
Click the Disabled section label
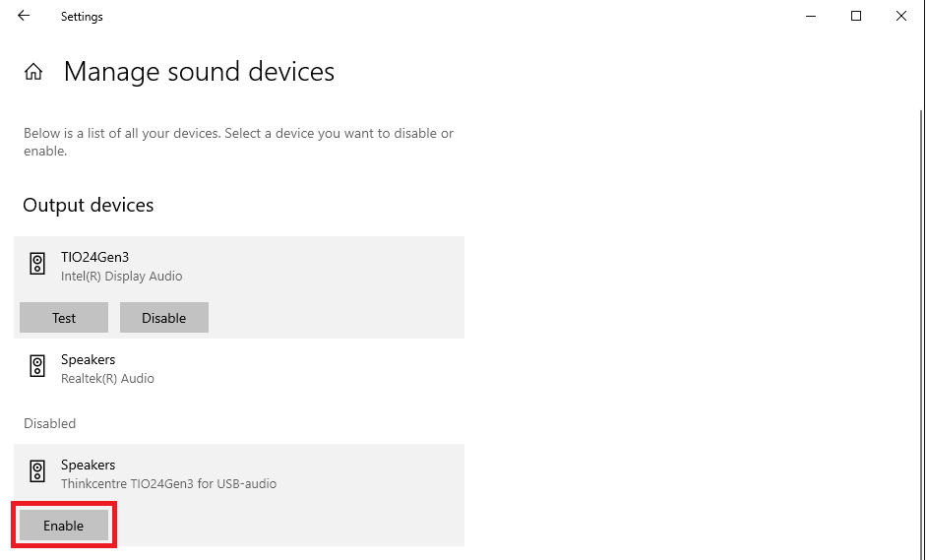(50, 423)
